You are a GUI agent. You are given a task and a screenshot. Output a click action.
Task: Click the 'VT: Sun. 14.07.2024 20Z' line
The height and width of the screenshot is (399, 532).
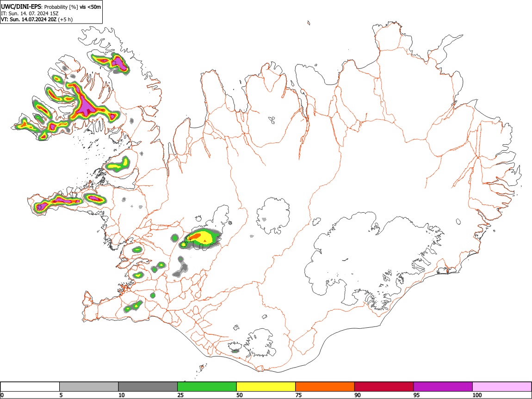(x=29, y=19)
